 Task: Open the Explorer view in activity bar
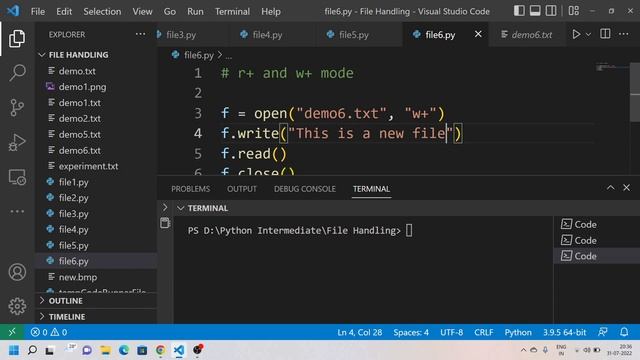[x=17, y=38]
